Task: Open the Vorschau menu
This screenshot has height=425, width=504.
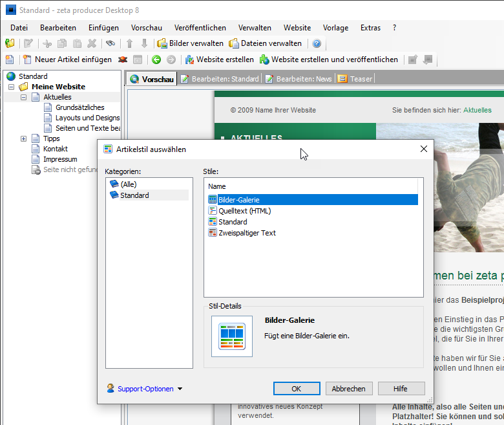Action: [147, 28]
